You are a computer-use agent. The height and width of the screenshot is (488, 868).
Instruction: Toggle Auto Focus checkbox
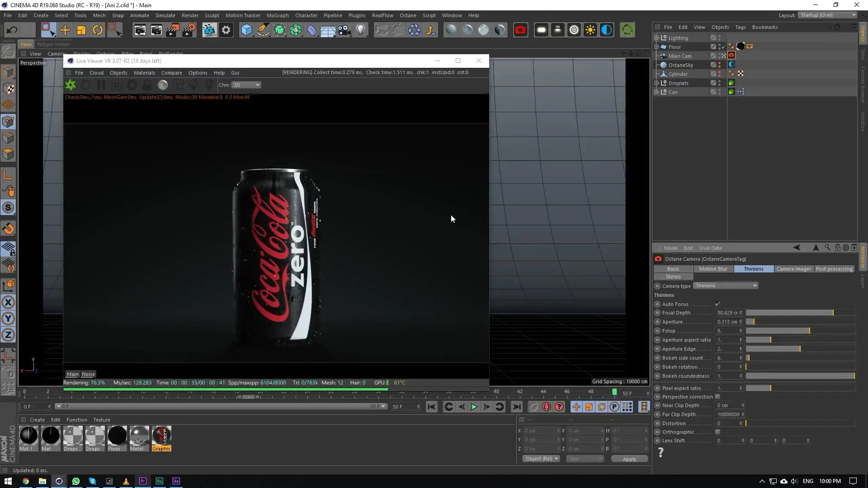(717, 304)
